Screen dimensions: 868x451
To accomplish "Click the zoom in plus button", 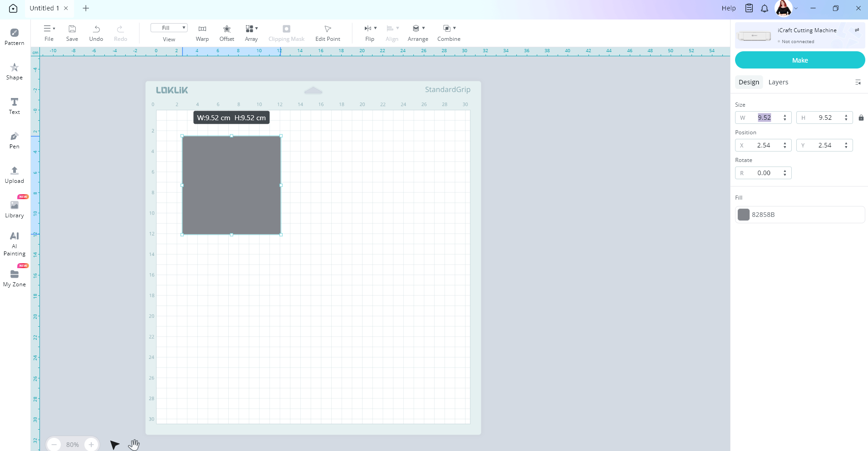I will [x=91, y=445].
